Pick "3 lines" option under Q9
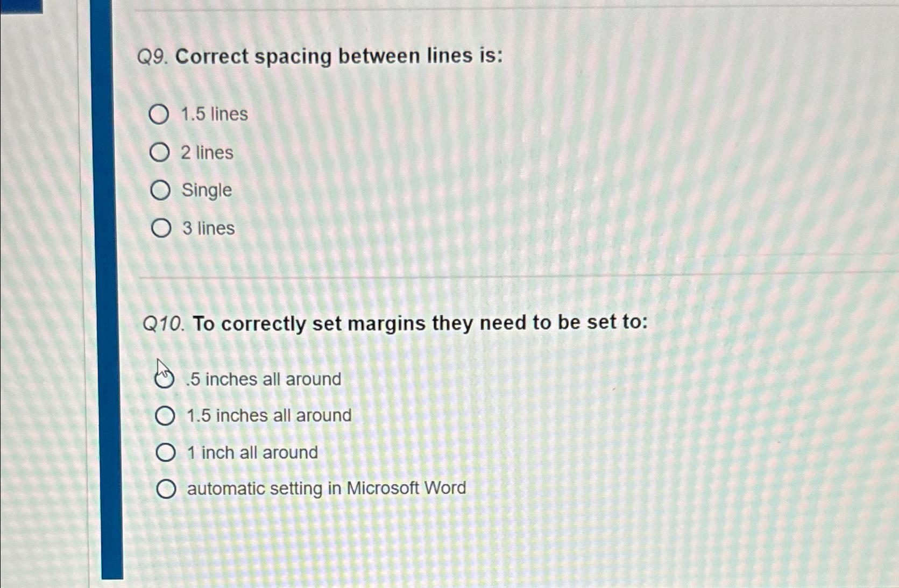The image size is (899, 588). click(x=161, y=228)
